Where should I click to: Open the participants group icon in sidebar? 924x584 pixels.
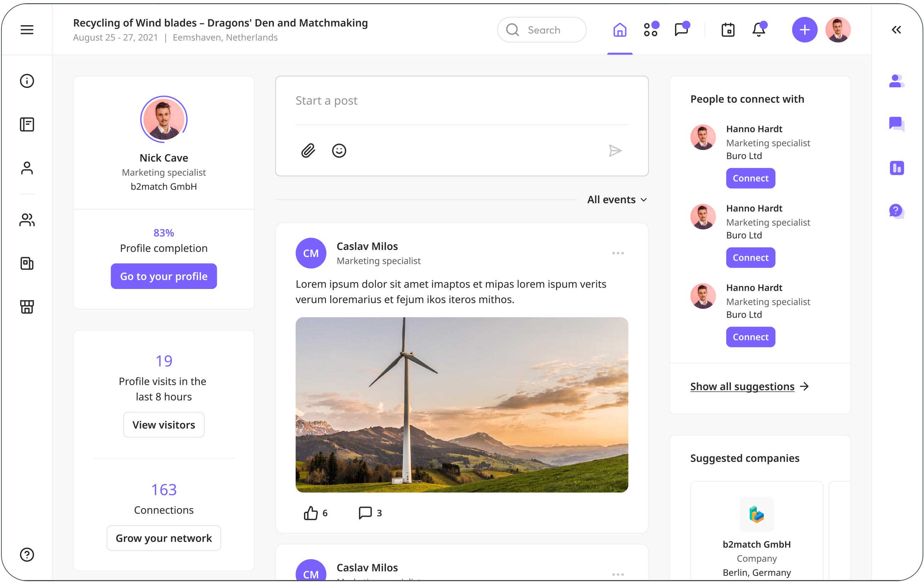(x=27, y=220)
